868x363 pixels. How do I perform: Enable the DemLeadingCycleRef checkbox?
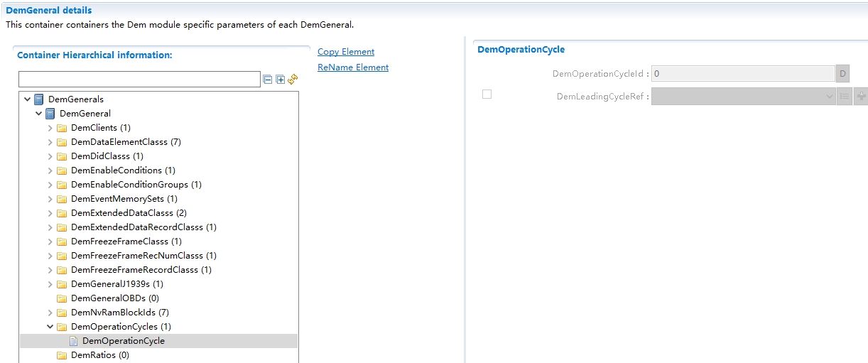pyautogui.click(x=487, y=94)
